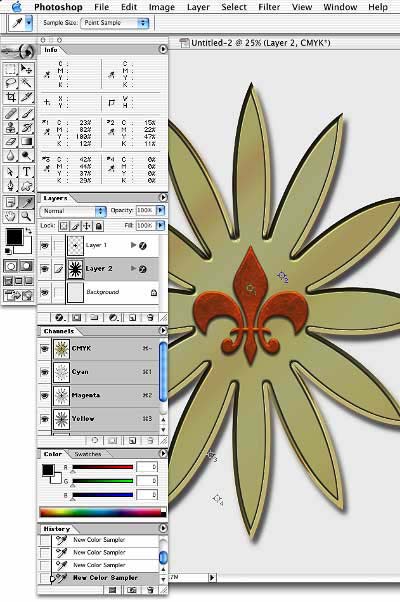
Task: Select the Zoom magnifier tool
Action: click(26, 216)
